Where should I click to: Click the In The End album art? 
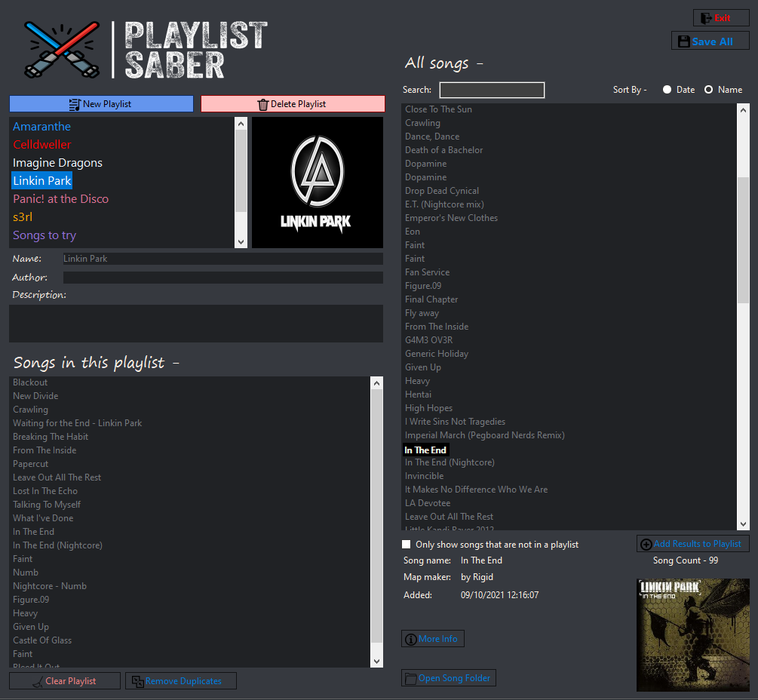point(692,634)
